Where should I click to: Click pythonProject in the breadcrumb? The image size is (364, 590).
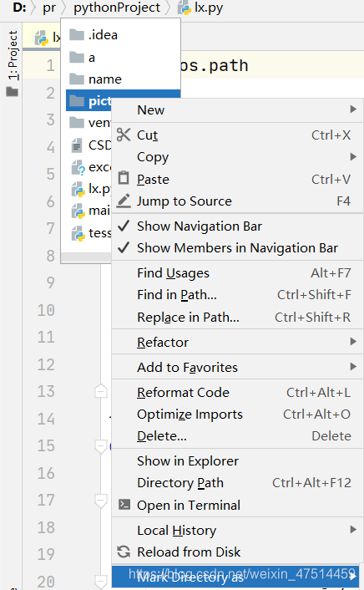click(117, 8)
